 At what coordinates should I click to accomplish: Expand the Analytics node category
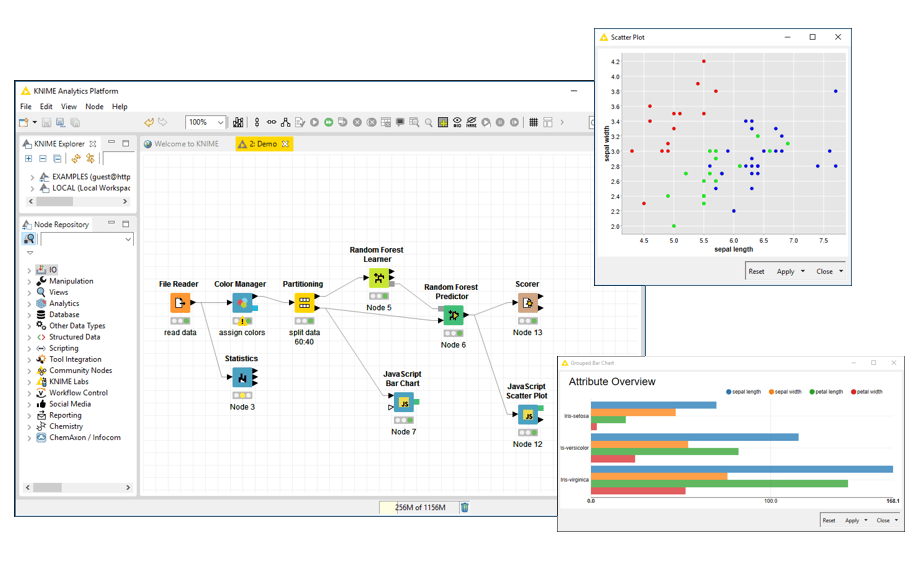[x=29, y=303]
